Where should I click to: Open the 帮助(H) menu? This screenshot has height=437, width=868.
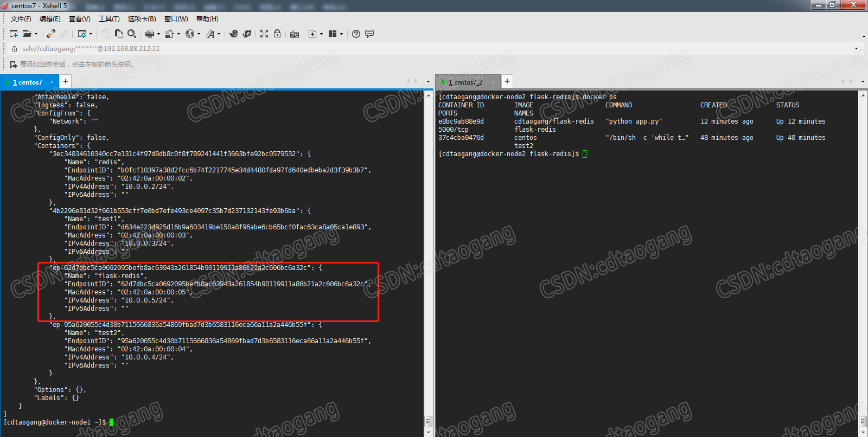tap(207, 19)
